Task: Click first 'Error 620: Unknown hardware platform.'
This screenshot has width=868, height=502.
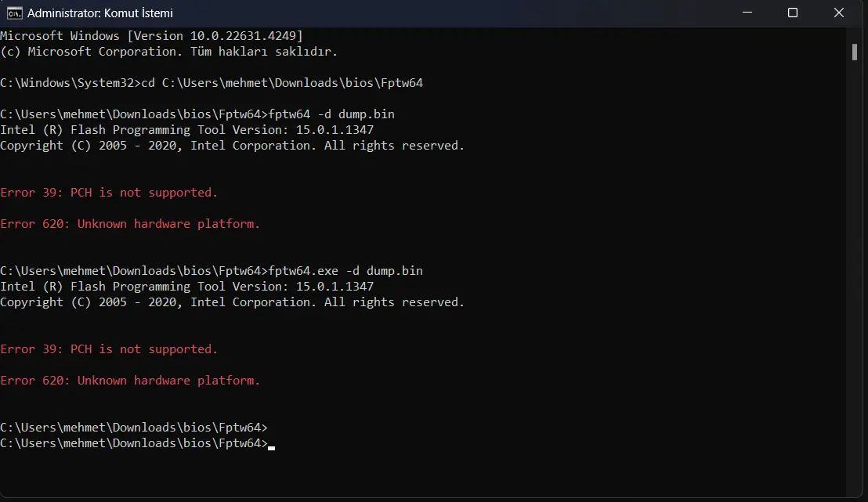Action: click(130, 224)
